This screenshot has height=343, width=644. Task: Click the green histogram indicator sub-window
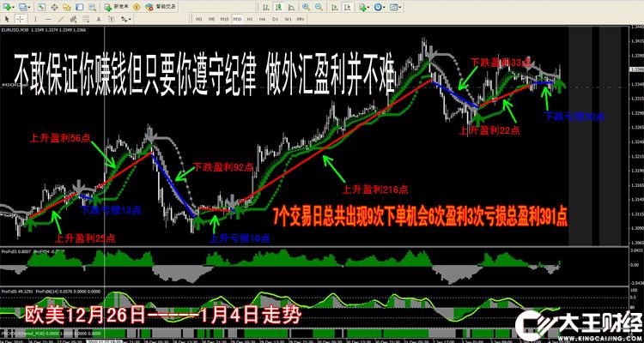(314, 267)
